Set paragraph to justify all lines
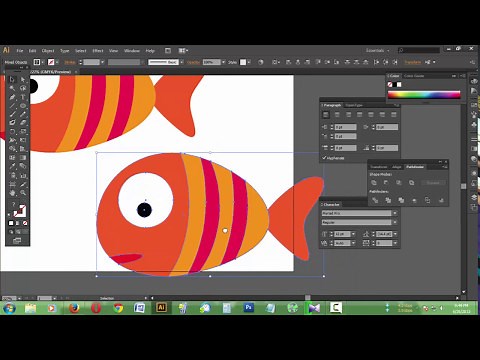480x360 pixels. tap(394, 115)
